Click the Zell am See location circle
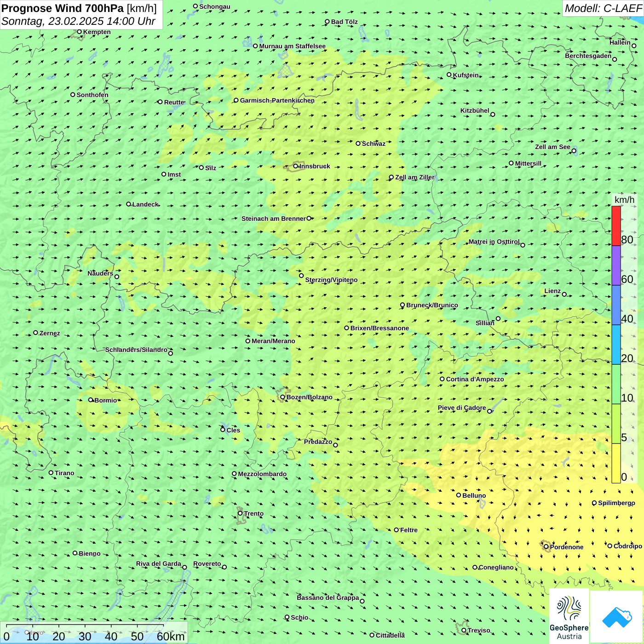Viewport: 644px width, 644px height. pyautogui.click(x=574, y=151)
